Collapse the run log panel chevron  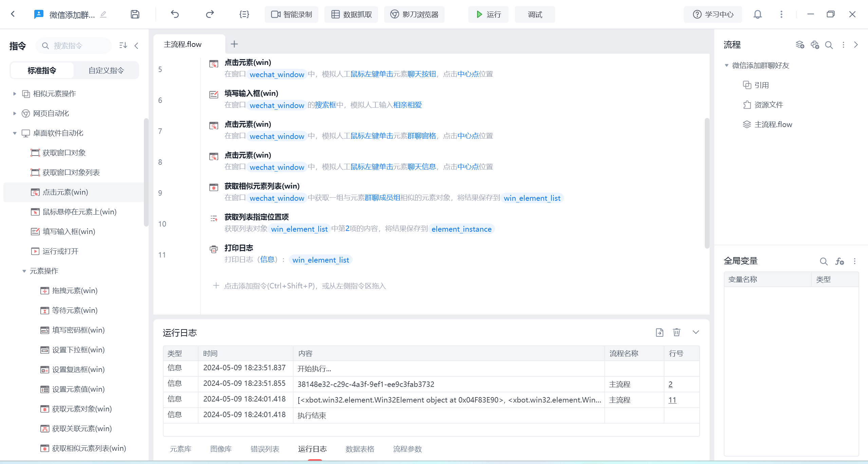pos(696,332)
